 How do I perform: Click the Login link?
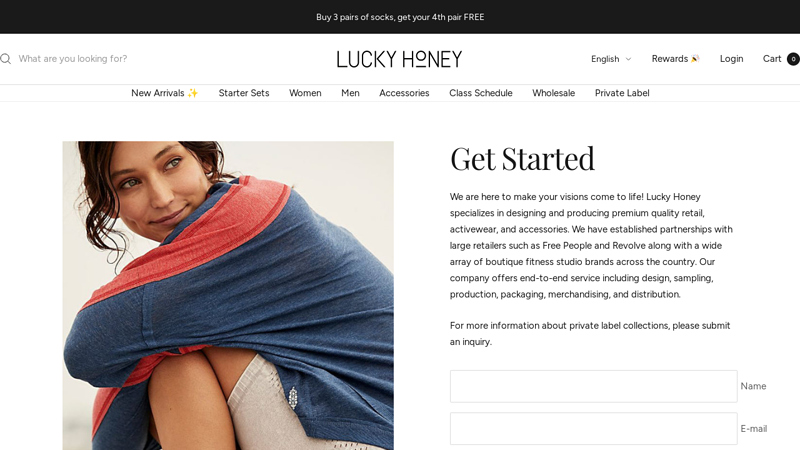coord(731,59)
